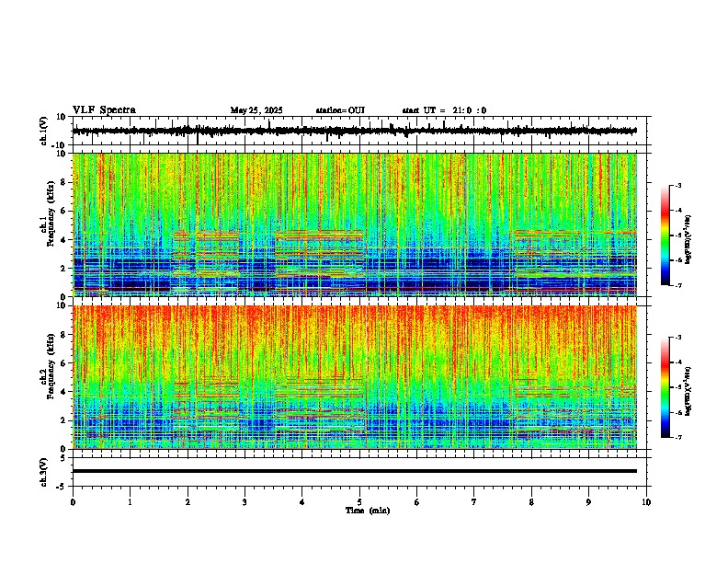Click time axis tick label "3"
The image size is (728, 563).
[245, 502]
